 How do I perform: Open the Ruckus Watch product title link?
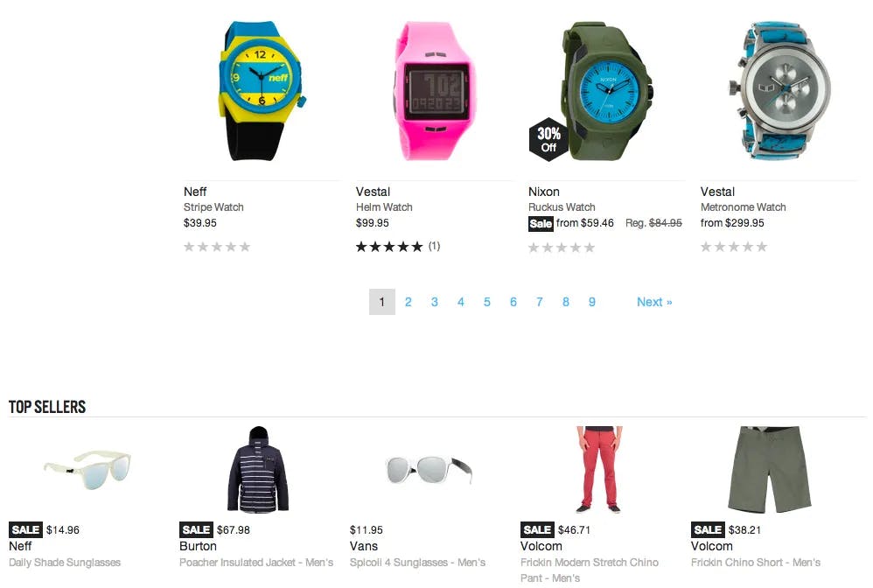coord(562,207)
